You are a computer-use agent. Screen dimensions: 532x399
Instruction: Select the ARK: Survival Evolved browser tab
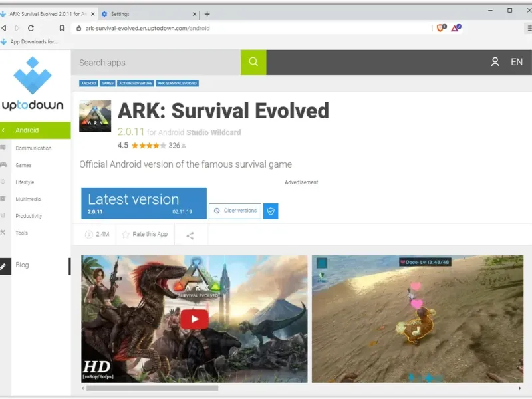[48, 14]
